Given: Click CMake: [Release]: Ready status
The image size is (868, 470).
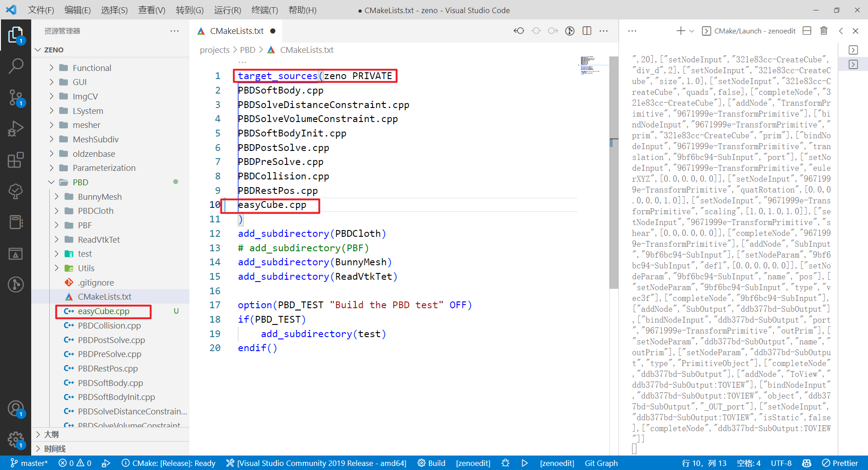Looking at the screenshot, I should [x=169, y=463].
